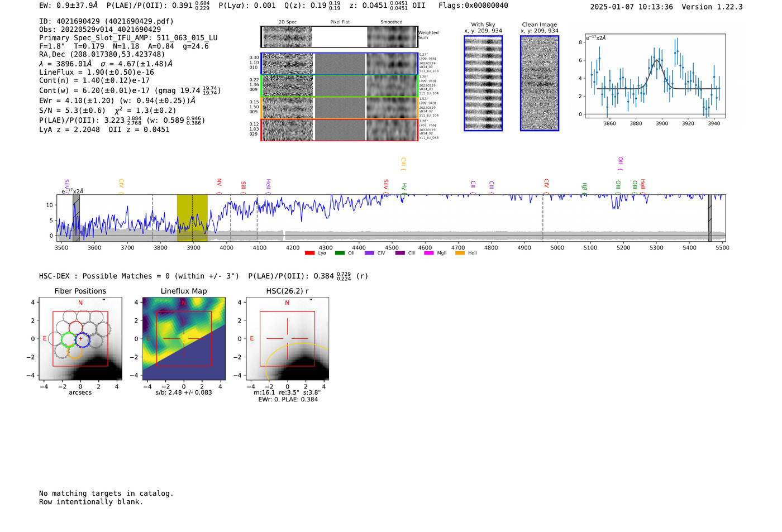This screenshot has width=782, height=532.
Task: Click the green Hγ line label
Action: [404, 188]
